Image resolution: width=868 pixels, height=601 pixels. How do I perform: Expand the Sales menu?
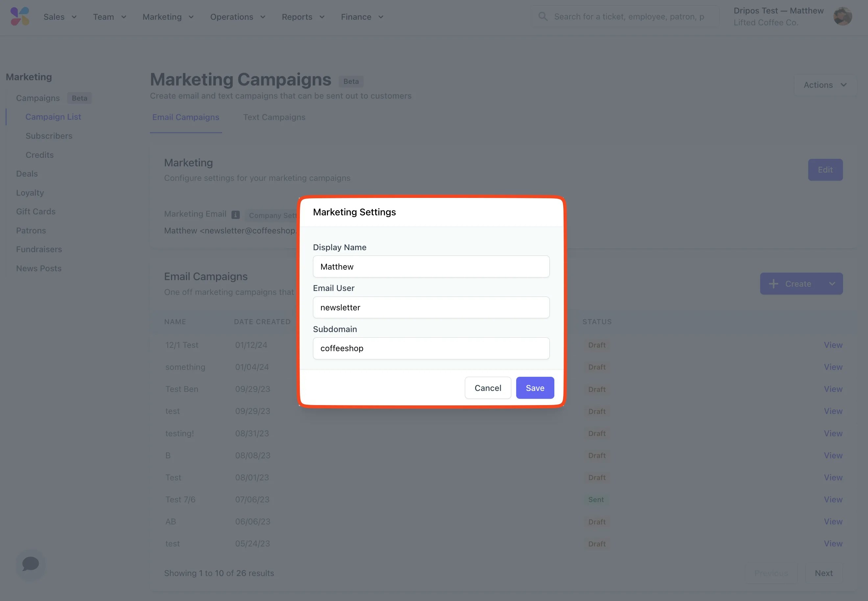click(60, 17)
